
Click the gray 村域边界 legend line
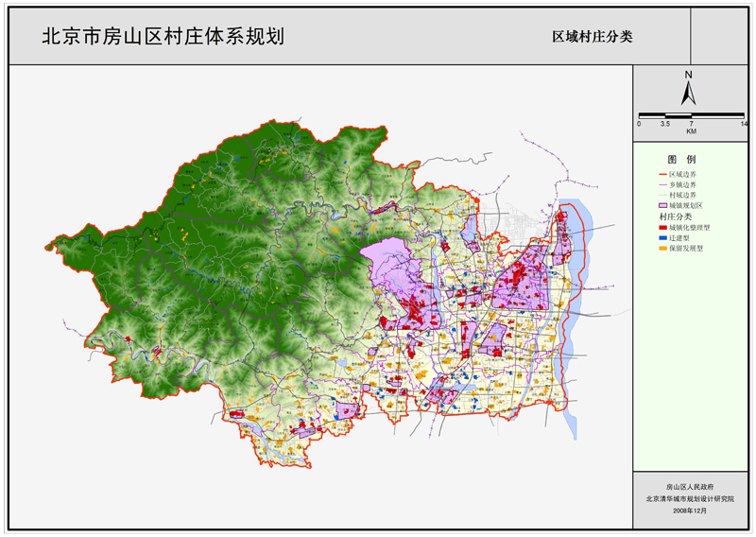[661, 195]
